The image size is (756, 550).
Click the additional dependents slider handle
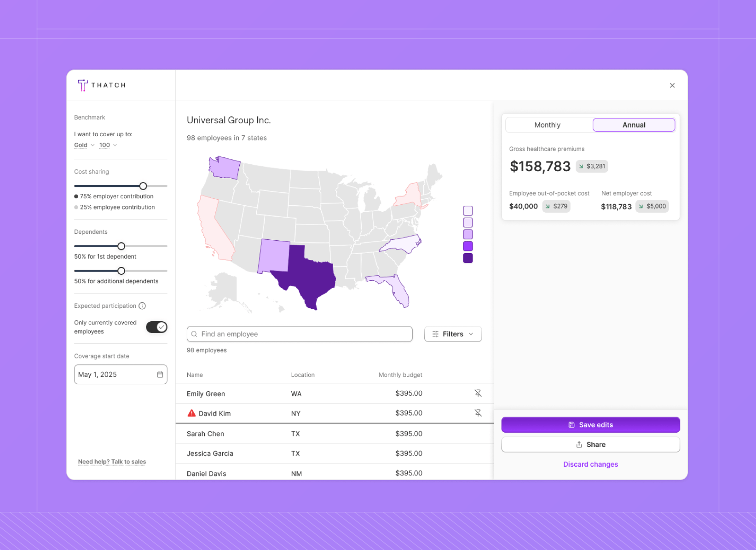(x=121, y=271)
